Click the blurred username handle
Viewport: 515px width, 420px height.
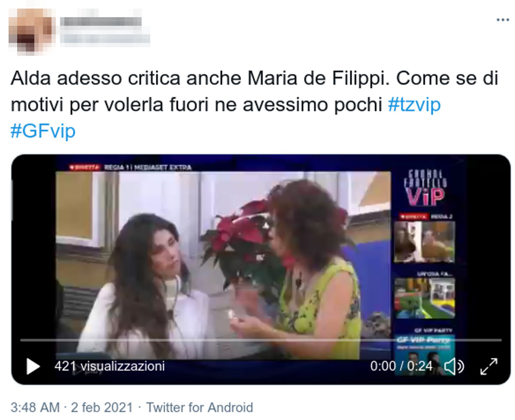(x=105, y=38)
